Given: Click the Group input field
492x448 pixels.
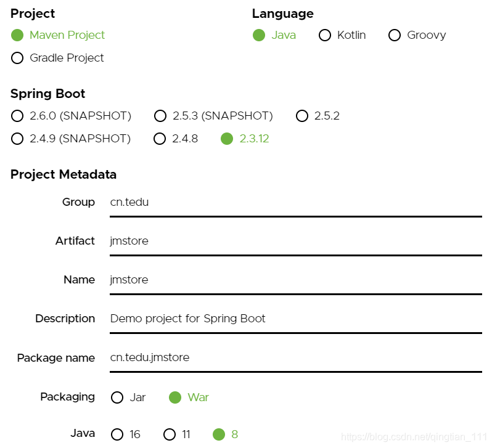Looking at the screenshot, I should pyautogui.click(x=295, y=202).
